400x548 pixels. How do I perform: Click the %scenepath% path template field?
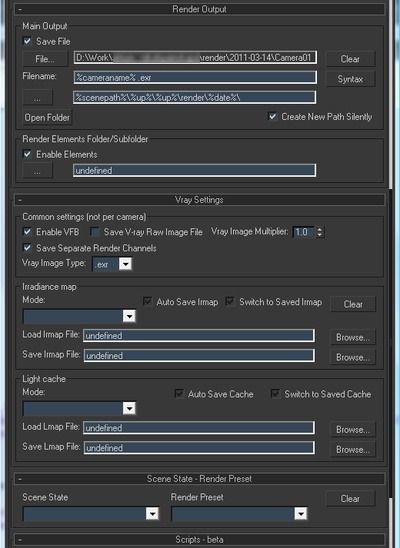[x=195, y=97]
